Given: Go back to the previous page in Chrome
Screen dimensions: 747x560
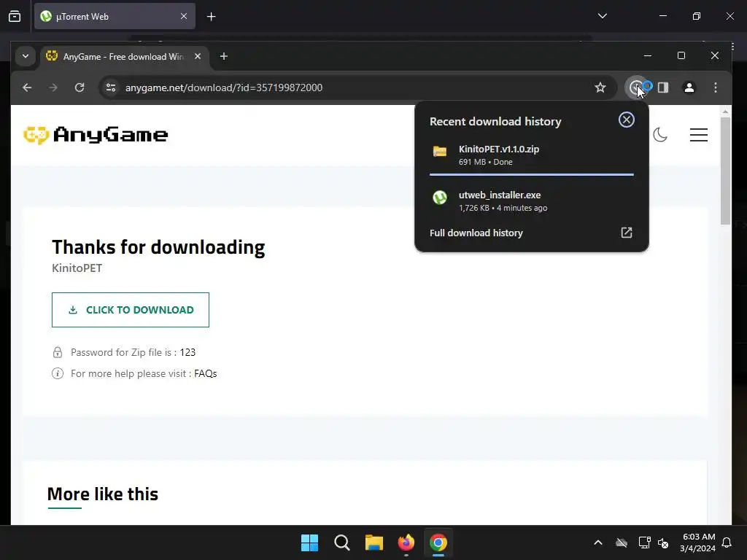Looking at the screenshot, I should click(x=27, y=87).
